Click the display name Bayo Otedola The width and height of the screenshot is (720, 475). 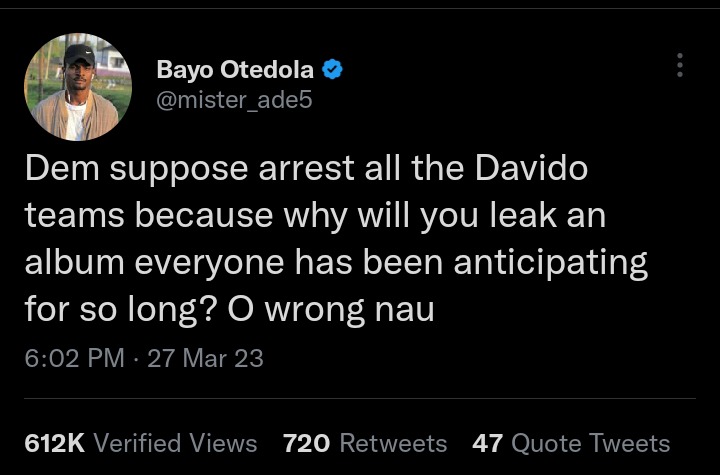(235, 70)
